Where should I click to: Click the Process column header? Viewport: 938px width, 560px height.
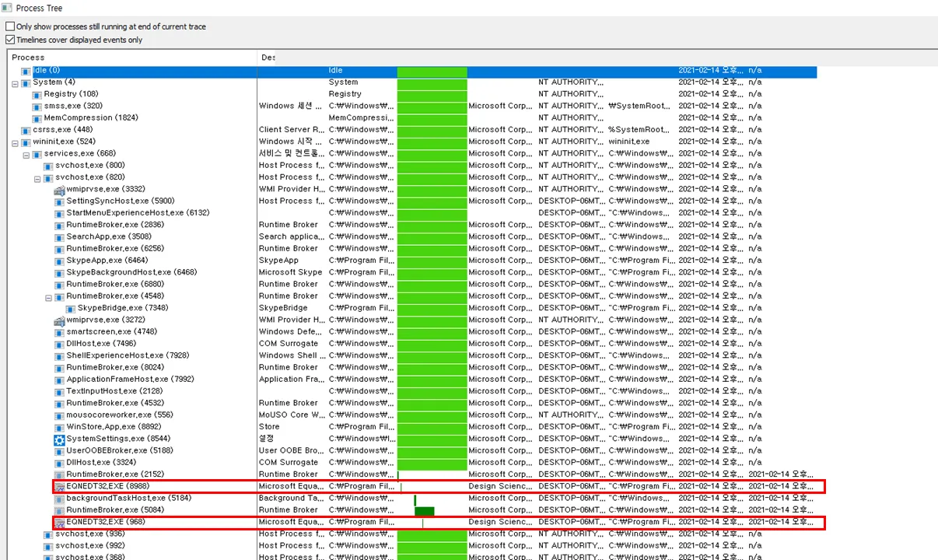[132, 58]
